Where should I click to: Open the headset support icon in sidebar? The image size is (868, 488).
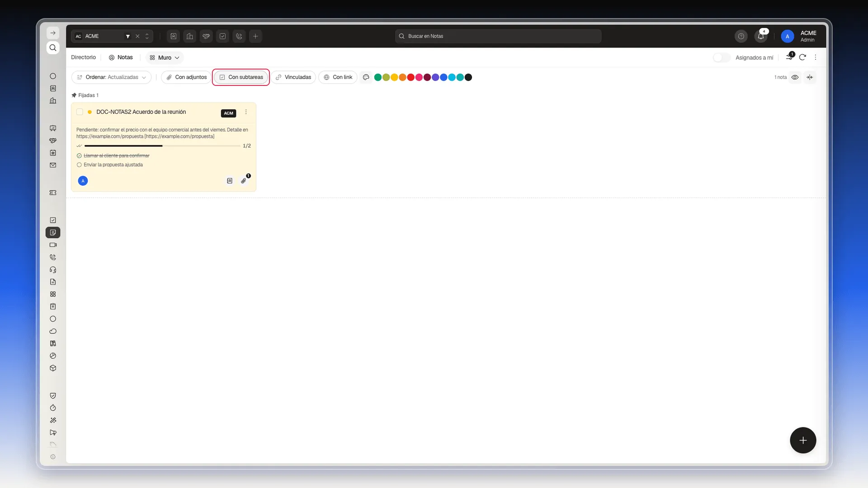coord(53,270)
